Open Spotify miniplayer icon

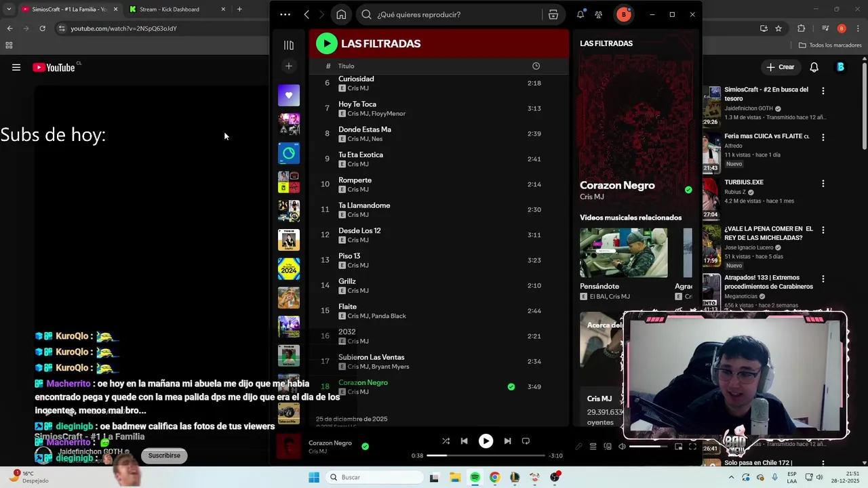[678, 447]
